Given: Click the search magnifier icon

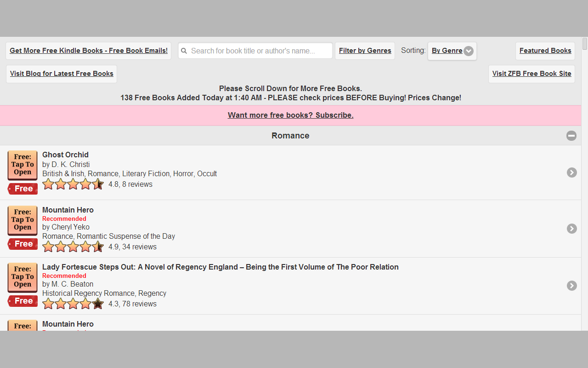Looking at the screenshot, I should pos(184,51).
